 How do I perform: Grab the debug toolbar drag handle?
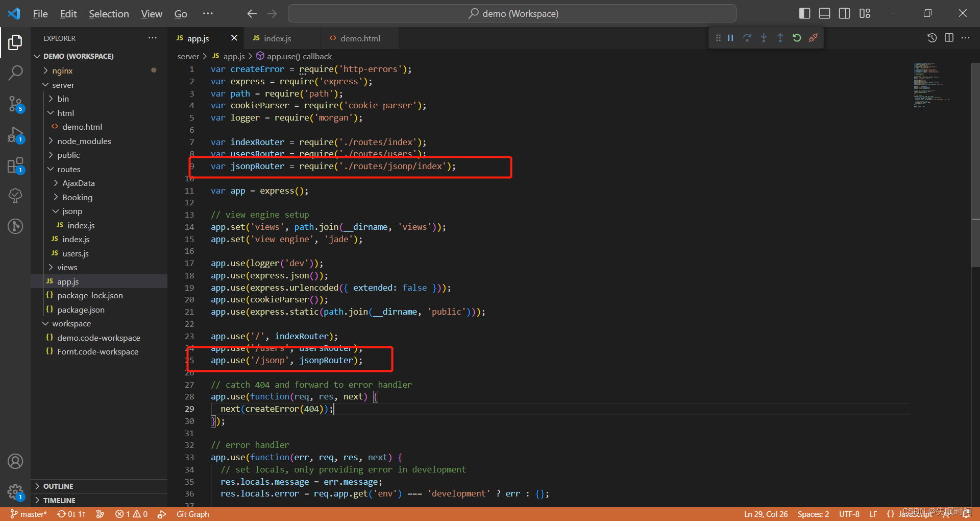[718, 38]
